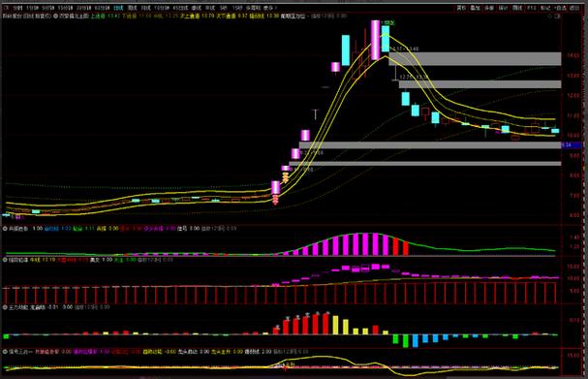Select the 日线 daily period tab
588x379 pixels.
coord(118,8)
